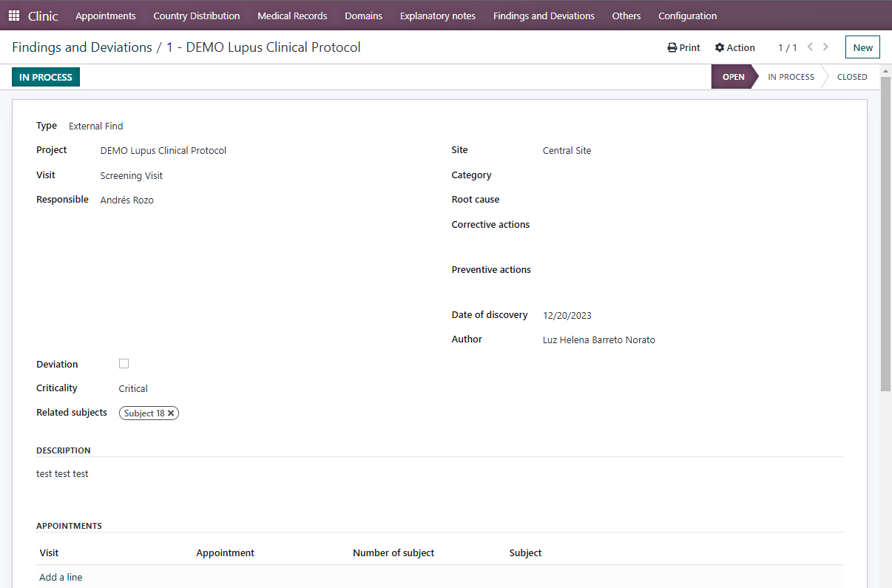Screen dimensions: 892x588
Task: Open the Central Site link
Action: pos(567,150)
